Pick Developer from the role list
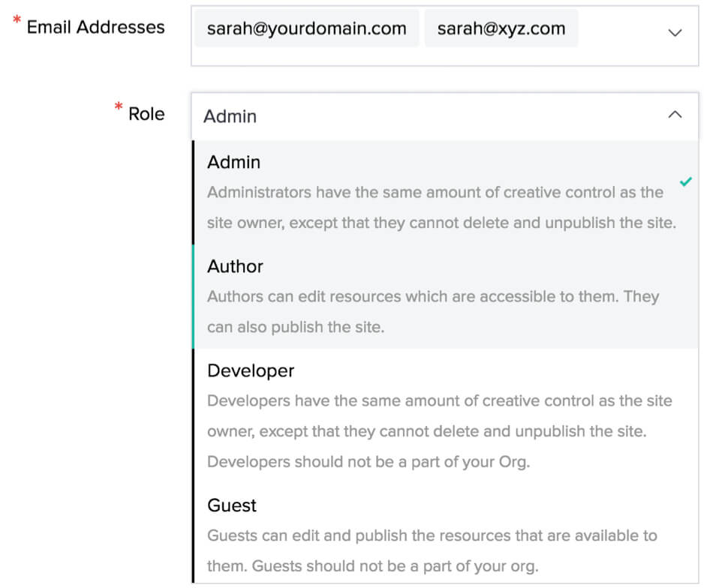The image size is (704, 588). click(x=251, y=370)
